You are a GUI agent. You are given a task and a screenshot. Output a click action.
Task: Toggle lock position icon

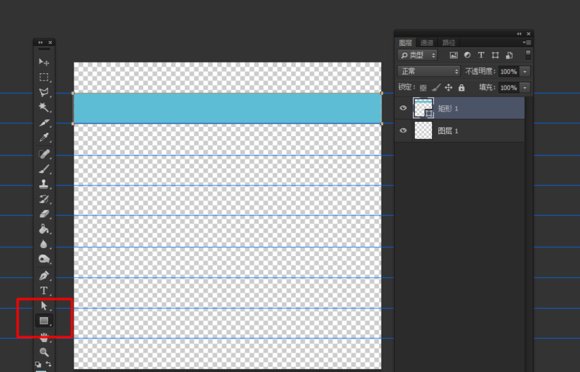pos(448,88)
